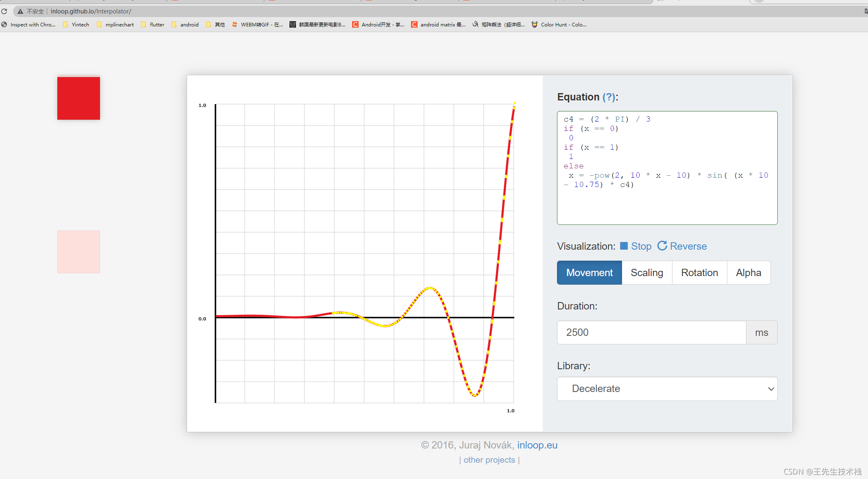Viewport: 868px width, 479px height.
Task: Select the active Movement tab
Action: coord(589,273)
